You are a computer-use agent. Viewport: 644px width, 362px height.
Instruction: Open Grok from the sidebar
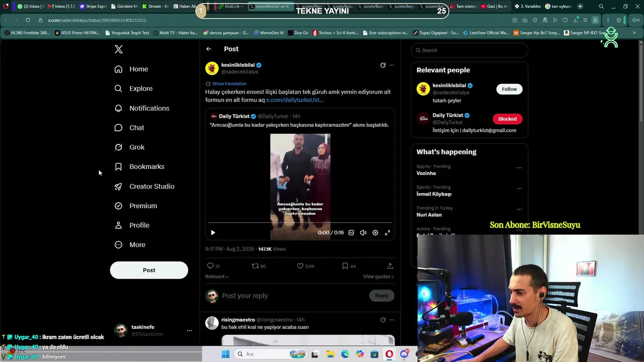click(x=129, y=147)
